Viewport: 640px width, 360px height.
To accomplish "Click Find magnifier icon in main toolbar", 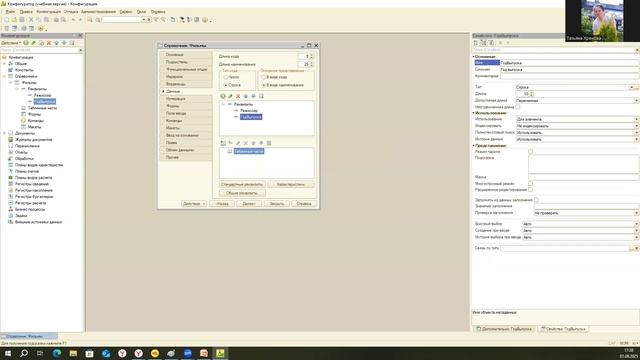I will (x=90, y=20).
